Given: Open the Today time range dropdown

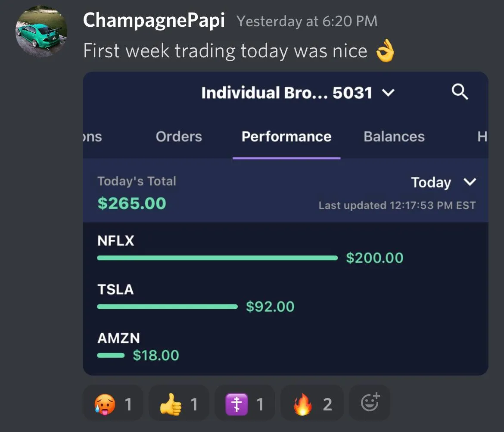Looking at the screenshot, I should [443, 182].
